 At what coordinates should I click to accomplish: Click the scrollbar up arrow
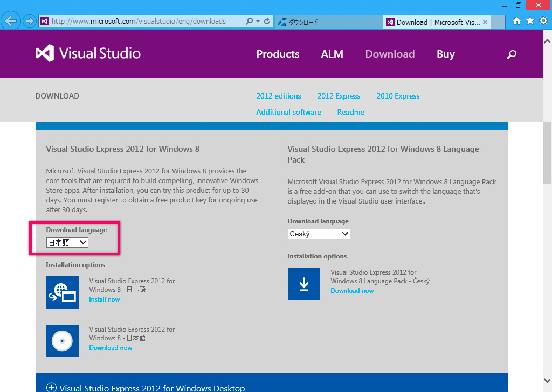[x=548, y=41]
